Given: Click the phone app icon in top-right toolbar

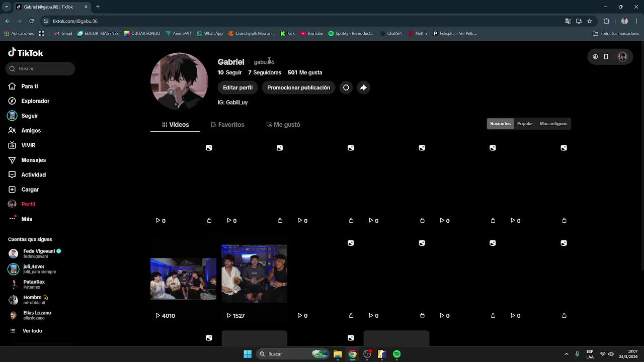Looking at the screenshot, I should click(606, 57).
